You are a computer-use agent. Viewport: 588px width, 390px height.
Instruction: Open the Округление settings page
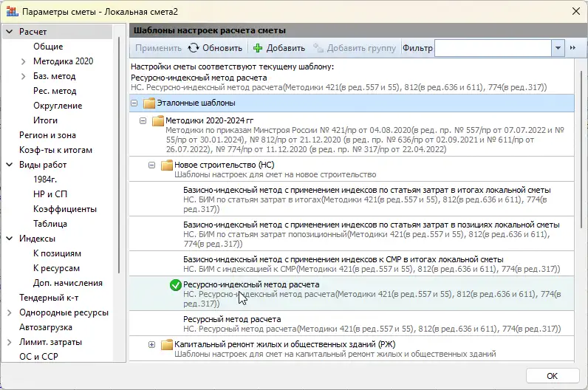point(57,106)
